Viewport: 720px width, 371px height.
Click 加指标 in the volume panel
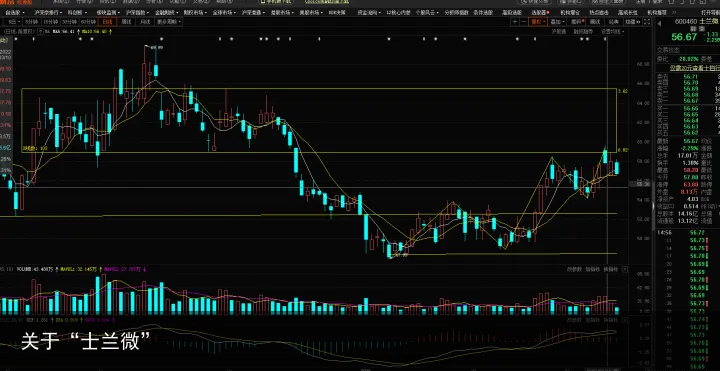[593, 269]
